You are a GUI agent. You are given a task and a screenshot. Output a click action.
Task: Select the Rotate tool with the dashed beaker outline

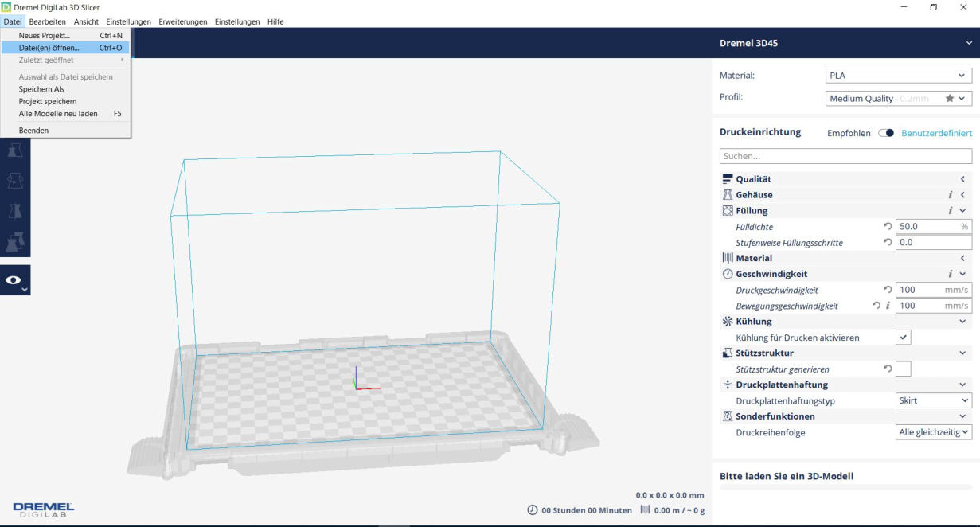[x=15, y=179]
